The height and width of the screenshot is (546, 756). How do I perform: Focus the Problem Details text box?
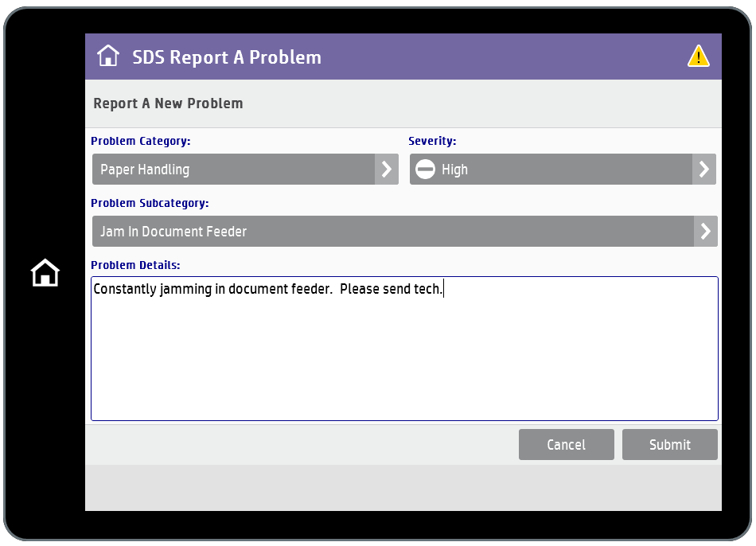404,349
